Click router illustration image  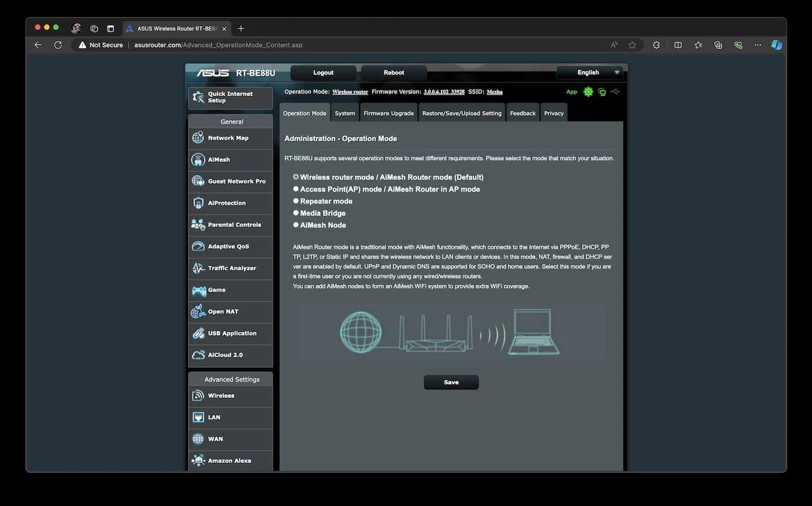coord(451,332)
